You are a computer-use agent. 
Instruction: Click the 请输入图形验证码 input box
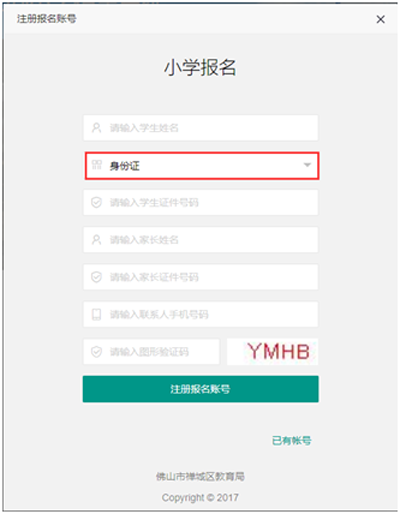pyautogui.click(x=151, y=352)
